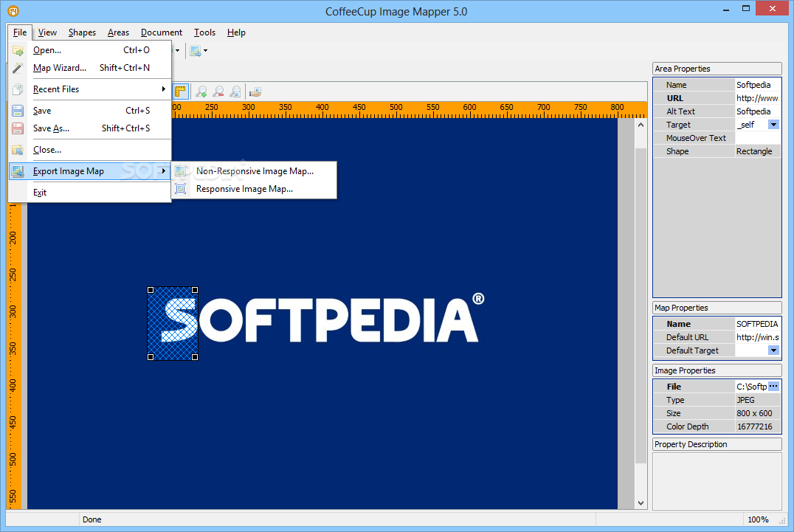Open the Areas menu
794x532 pixels.
click(x=119, y=32)
